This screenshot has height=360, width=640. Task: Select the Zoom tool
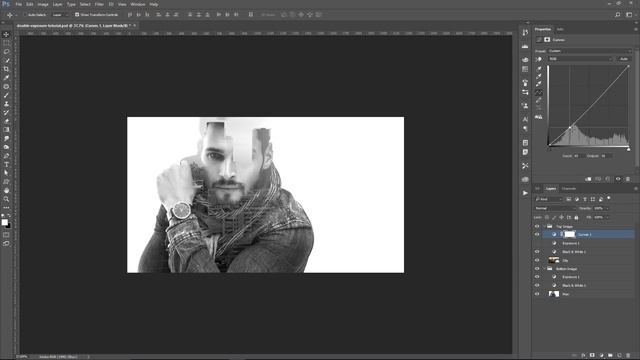click(6, 199)
